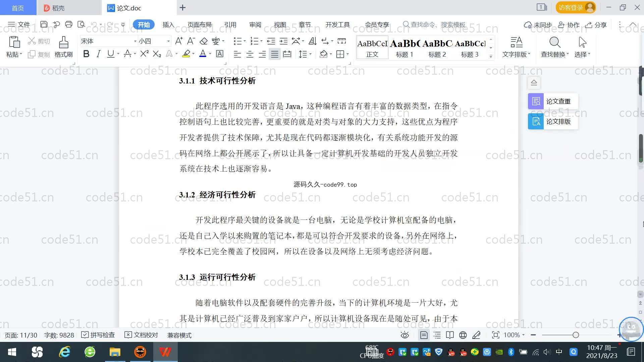Increase font size with the A+ icon
Viewport: 644px width, 362px height.
179,41
